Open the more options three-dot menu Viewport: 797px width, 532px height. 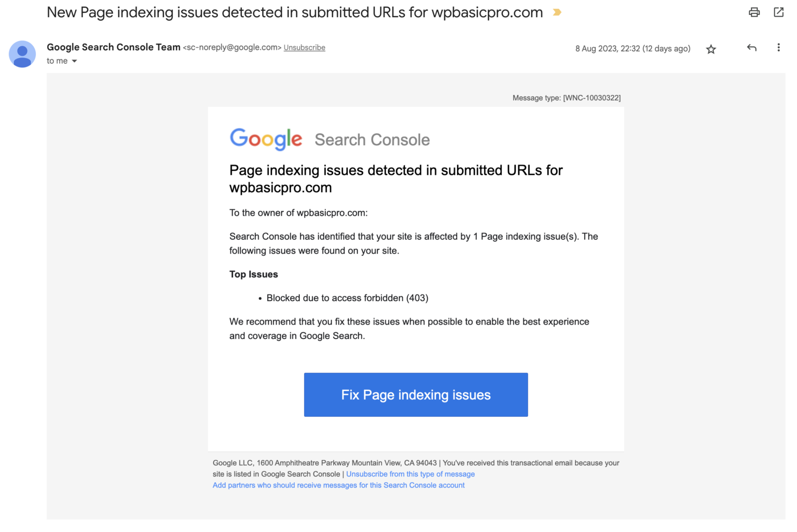click(x=778, y=48)
